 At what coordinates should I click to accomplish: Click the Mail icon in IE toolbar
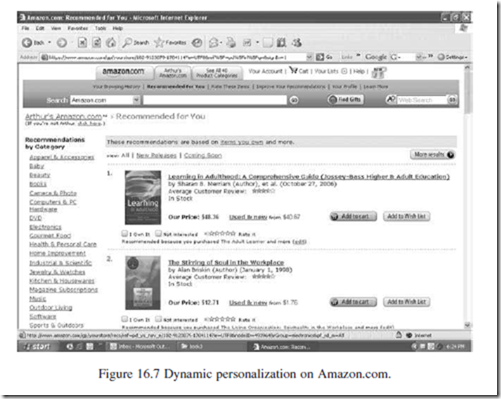click(x=213, y=43)
